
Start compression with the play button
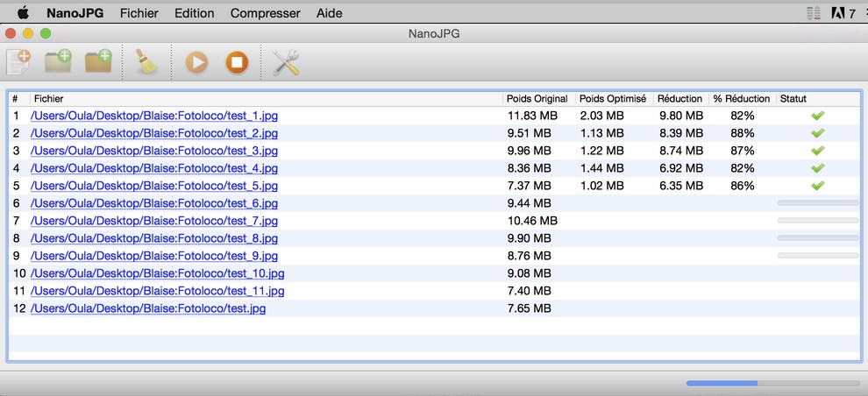196,62
